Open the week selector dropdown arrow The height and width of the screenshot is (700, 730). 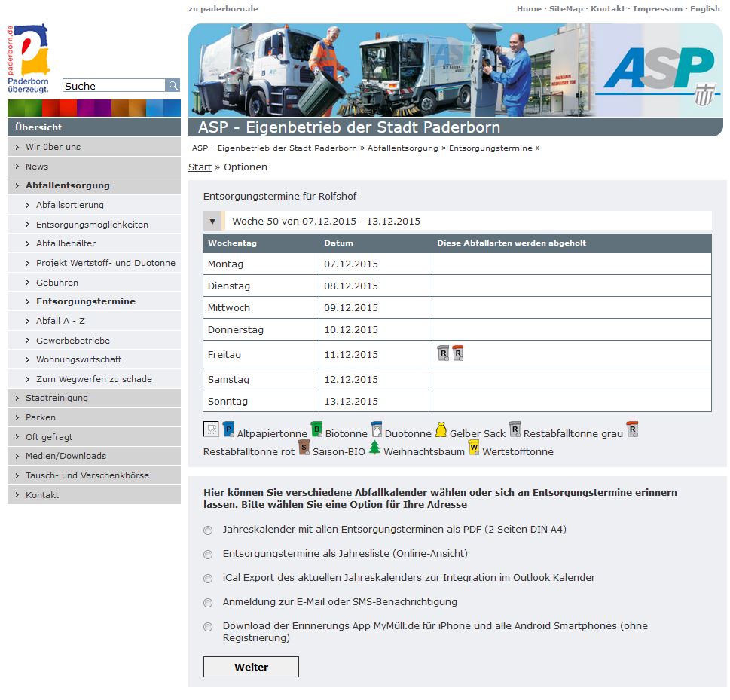212,222
